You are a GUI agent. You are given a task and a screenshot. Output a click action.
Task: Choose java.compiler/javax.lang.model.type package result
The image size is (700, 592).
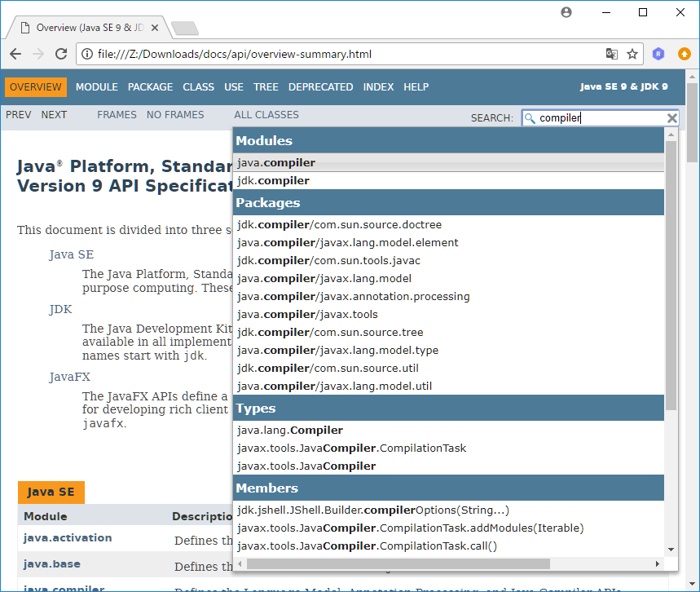pos(449,351)
